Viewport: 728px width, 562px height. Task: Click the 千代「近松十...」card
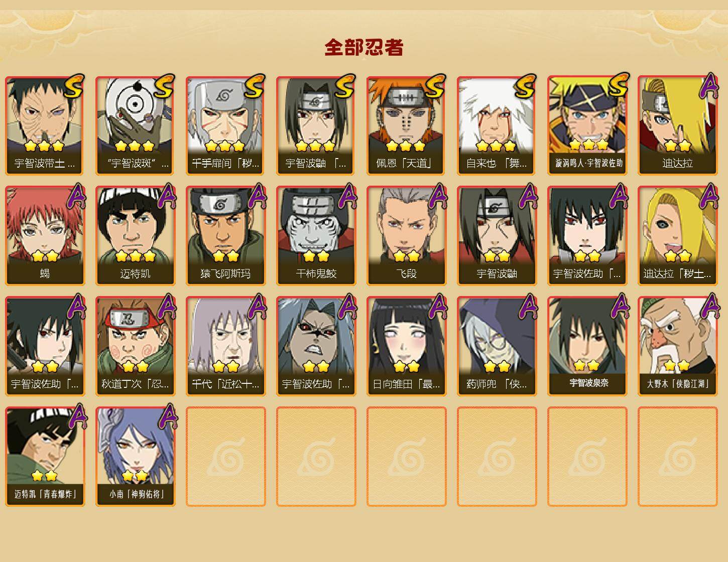225,346
